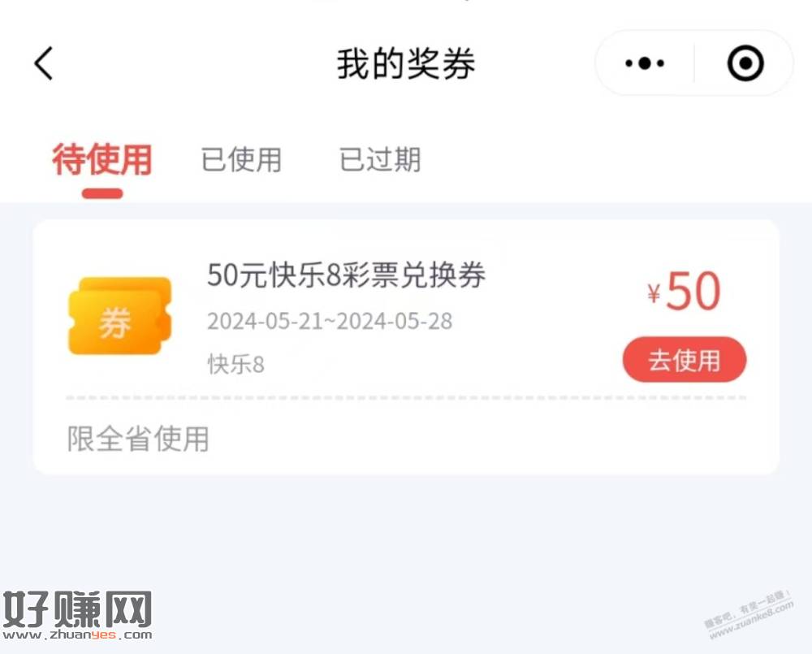
Task: Tap the red indicator under 待使用
Action: point(102,194)
